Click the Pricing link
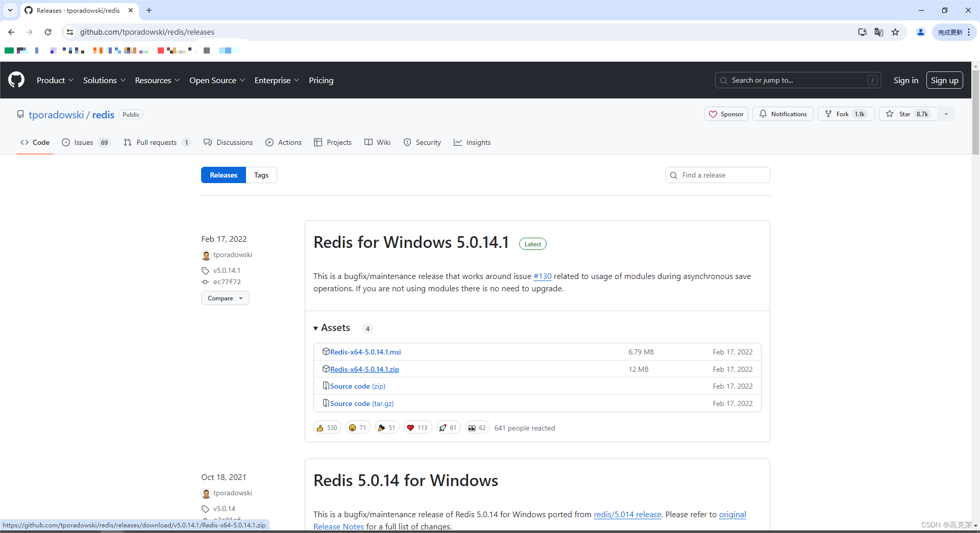Screen dimensions: 980x533 [x=321, y=80]
